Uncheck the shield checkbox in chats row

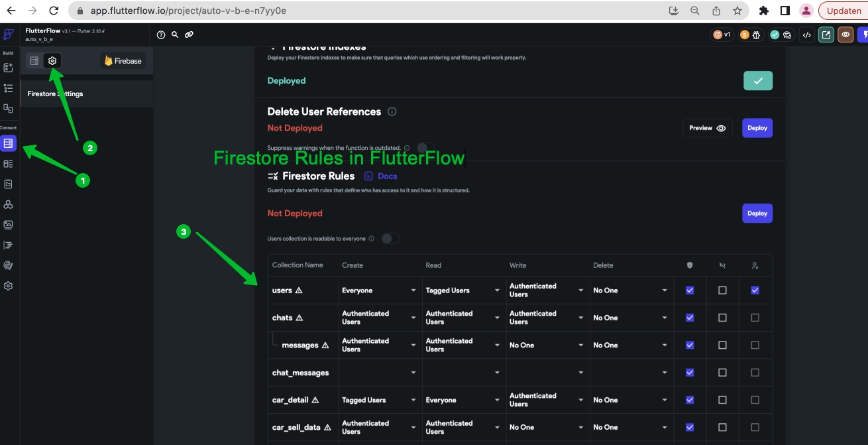pyautogui.click(x=690, y=318)
